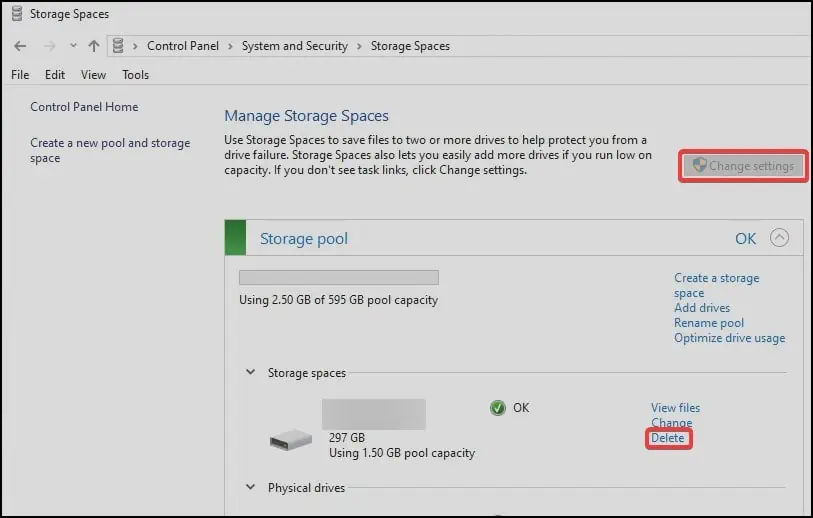Image resolution: width=813 pixels, height=518 pixels.
Task: Collapse the Storage spaces section
Action: point(250,373)
